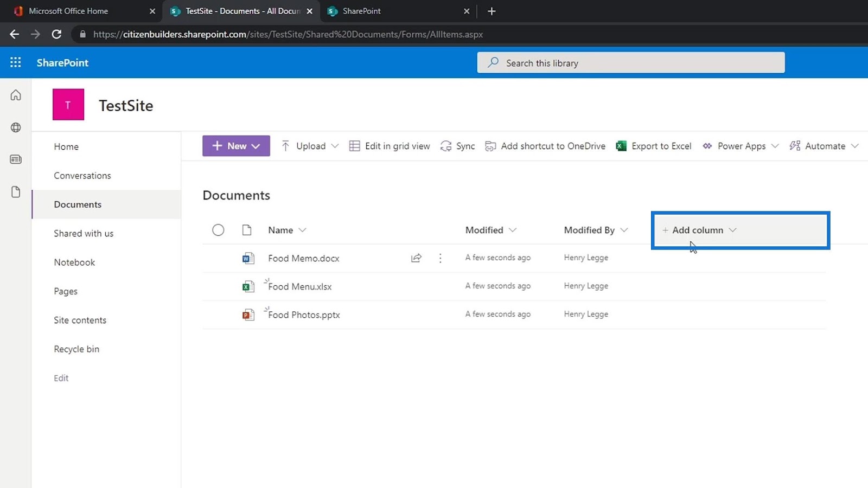Reload the page with browser refresh icon
This screenshot has height=488, width=868.
tap(56, 34)
